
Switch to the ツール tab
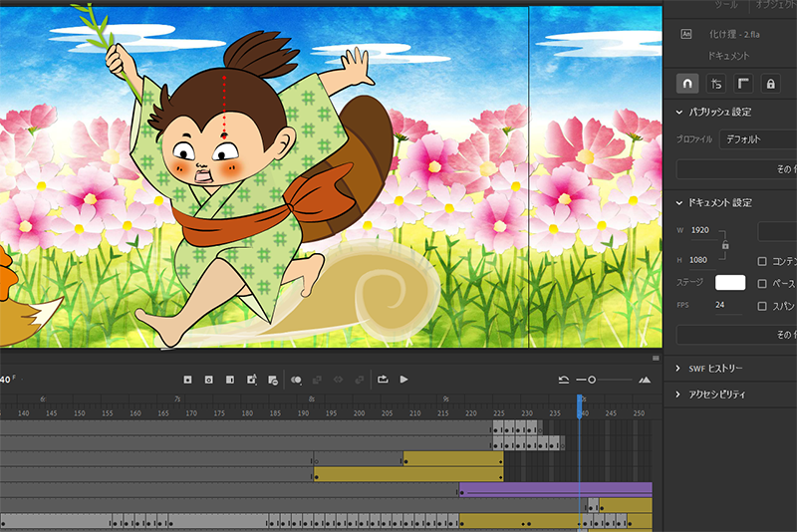click(x=725, y=5)
